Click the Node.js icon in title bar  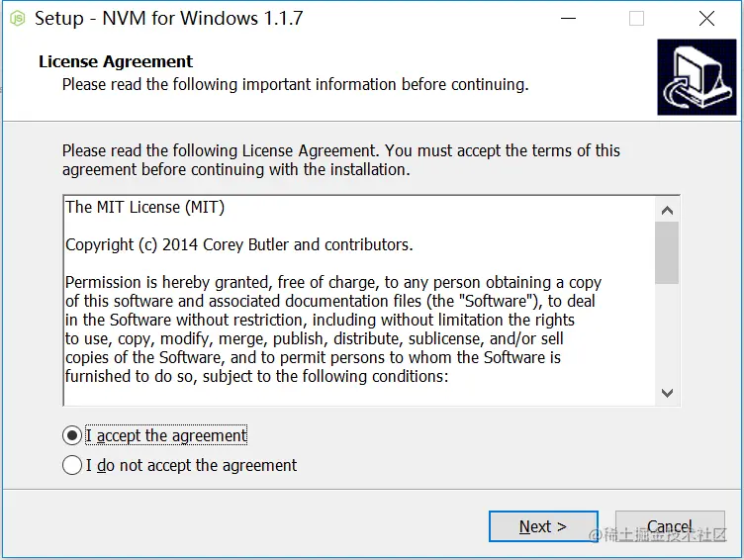pos(18,19)
